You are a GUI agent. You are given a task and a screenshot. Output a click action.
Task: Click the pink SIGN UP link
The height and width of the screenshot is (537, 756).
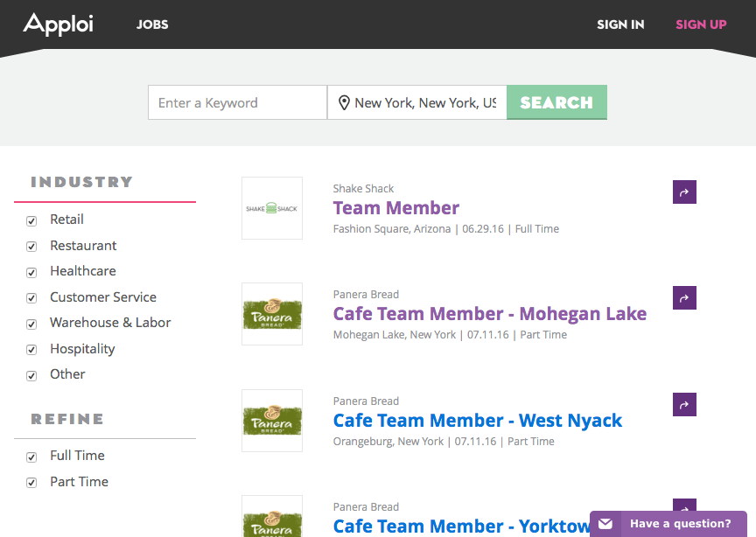[701, 24]
